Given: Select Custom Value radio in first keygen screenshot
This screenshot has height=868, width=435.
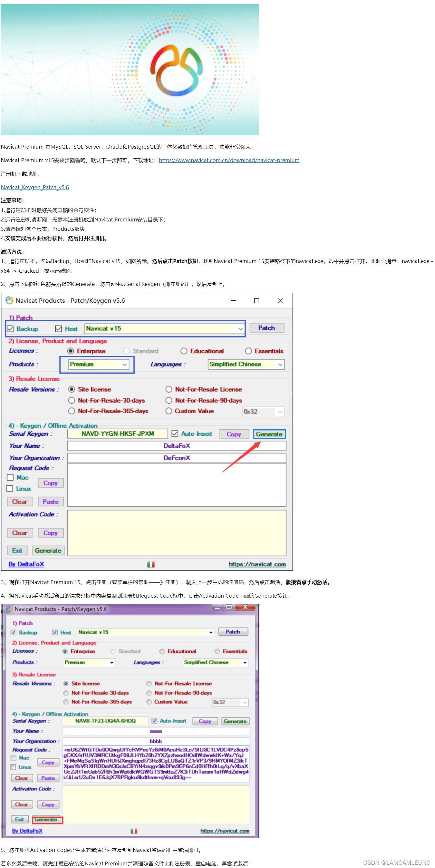Looking at the screenshot, I should point(169,411).
